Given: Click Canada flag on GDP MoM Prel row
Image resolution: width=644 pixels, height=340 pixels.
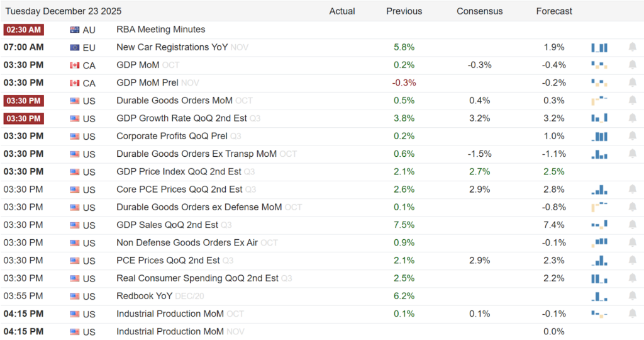Looking at the screenshot, I should [x=75, y=83].
